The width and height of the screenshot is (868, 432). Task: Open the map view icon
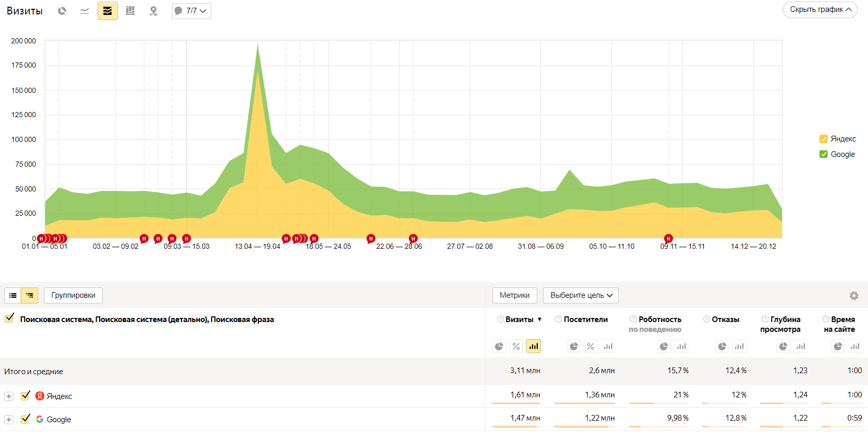click(153, 11)
